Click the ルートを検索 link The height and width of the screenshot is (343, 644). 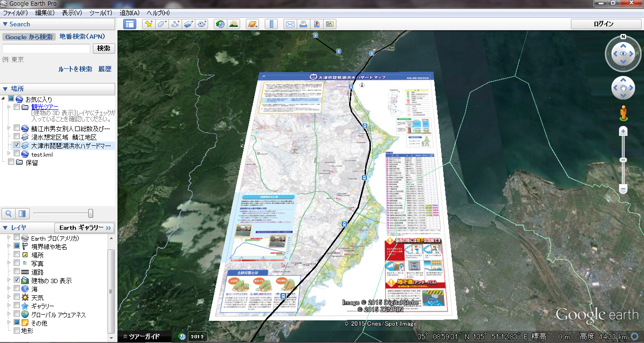75,69
